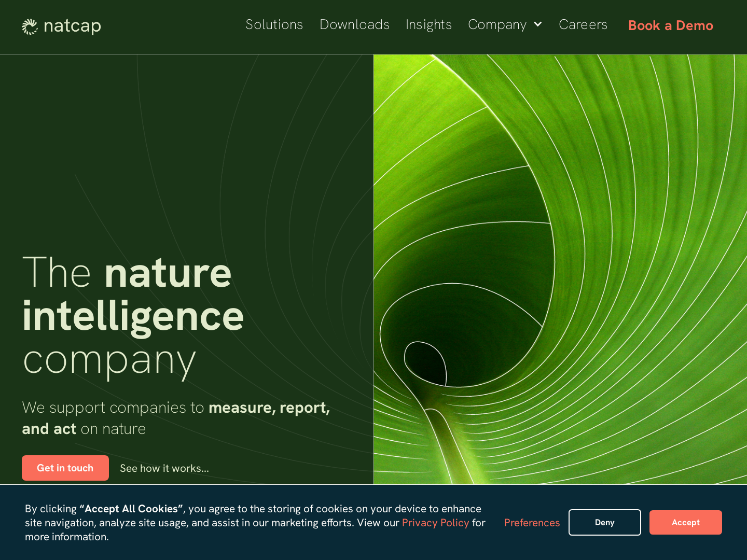Click the Company dropdown chevron arrow

[537, 24]
